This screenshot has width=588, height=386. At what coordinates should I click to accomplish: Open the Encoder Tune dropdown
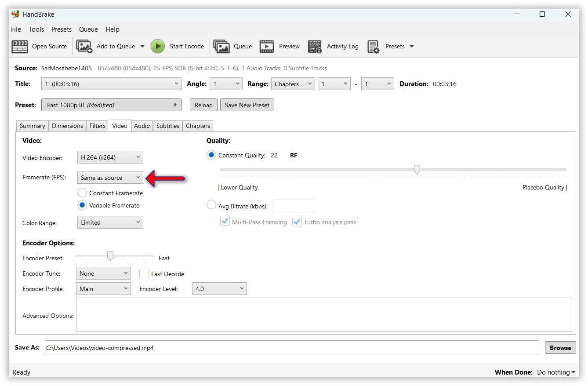103,273
